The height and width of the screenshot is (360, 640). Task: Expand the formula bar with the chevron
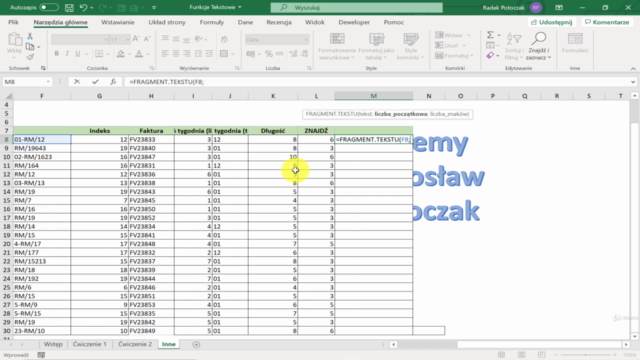point(633,82)
